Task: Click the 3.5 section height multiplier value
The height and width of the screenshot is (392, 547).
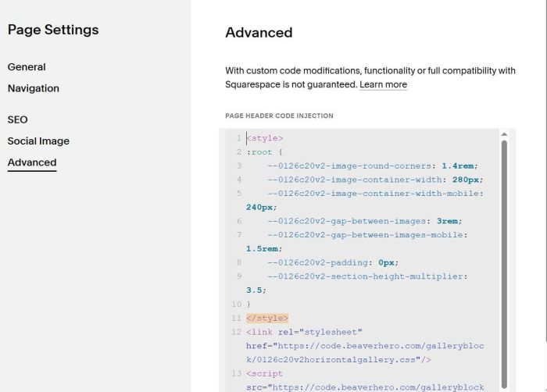Action: click(255, 290)
